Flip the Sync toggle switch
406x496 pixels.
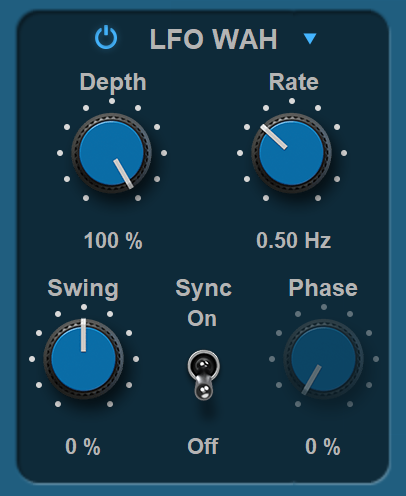[204, 375]
